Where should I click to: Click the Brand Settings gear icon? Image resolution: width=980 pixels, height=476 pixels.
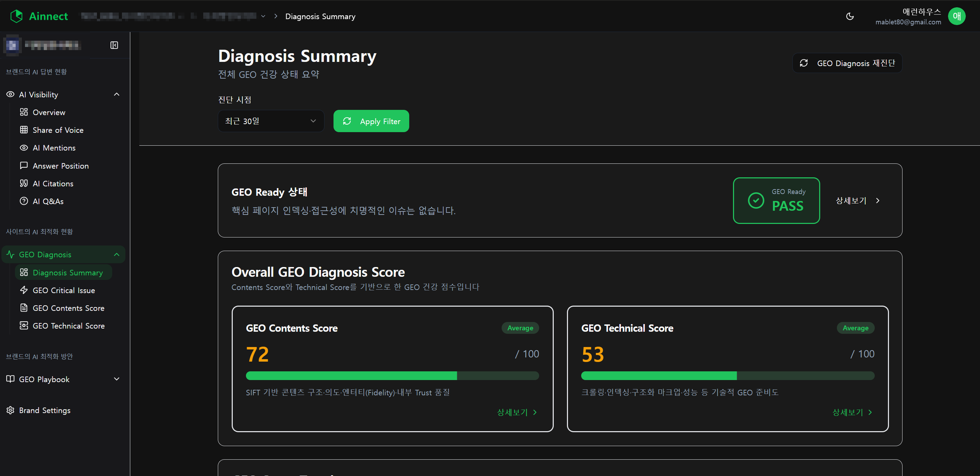click(x=10, y=410)
